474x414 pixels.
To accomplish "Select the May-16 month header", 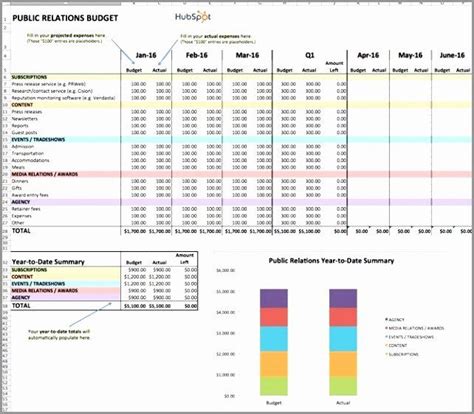I will pyautogui.click(x=410, y=55).
